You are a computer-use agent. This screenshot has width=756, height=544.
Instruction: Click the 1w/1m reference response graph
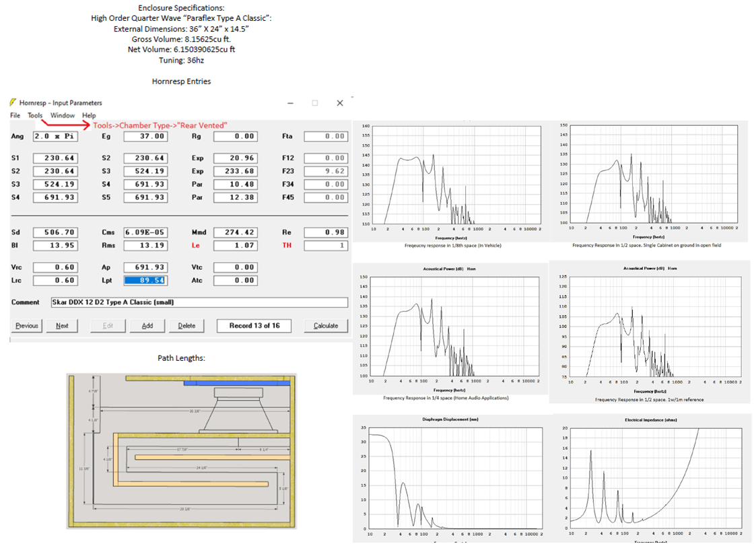(650, 333)
